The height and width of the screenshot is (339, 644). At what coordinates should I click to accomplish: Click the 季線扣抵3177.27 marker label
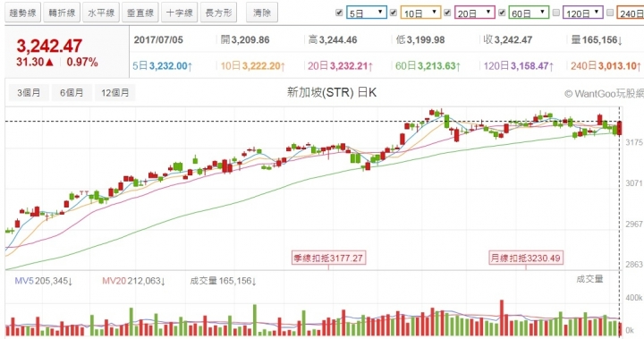pyautogui.click(x=328, y=258)
